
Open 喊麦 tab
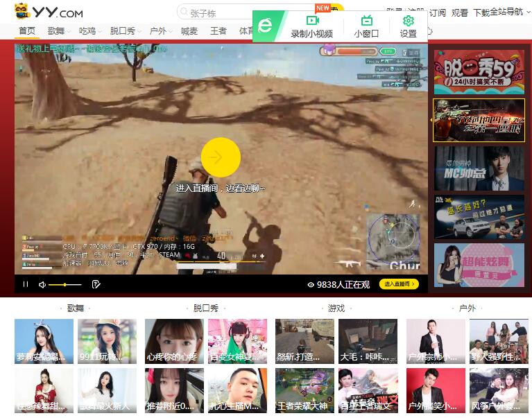(189, 31)
